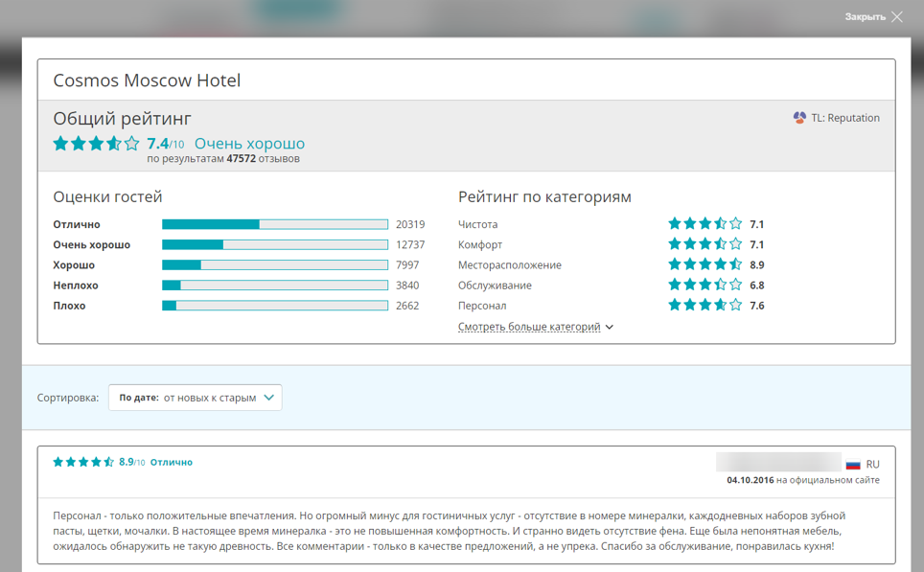Viewport: 924px width, 572px height.
Task: Click chevron next to Смотреть больше категорий
Action: click(x=610, y=327)
